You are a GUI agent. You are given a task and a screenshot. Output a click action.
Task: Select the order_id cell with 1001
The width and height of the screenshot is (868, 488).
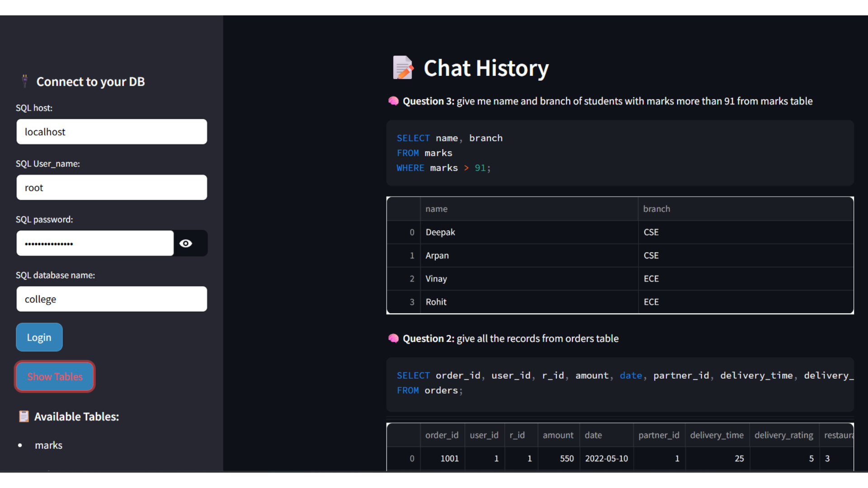pos(442,459)
